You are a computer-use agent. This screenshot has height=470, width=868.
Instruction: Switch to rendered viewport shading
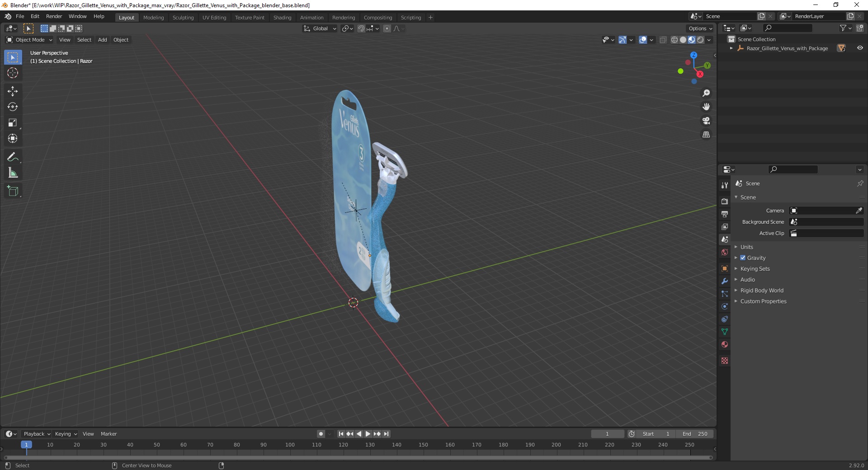click(x=700, y=40)
